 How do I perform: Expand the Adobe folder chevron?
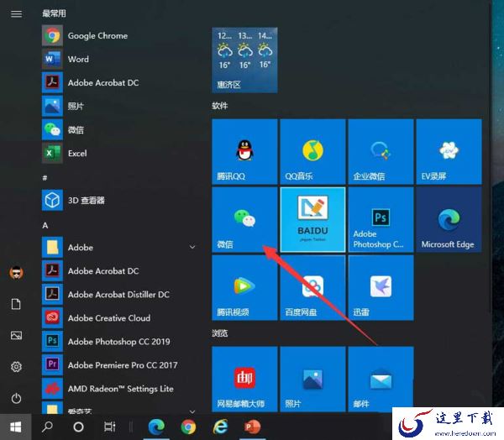[x=192, y=247]
